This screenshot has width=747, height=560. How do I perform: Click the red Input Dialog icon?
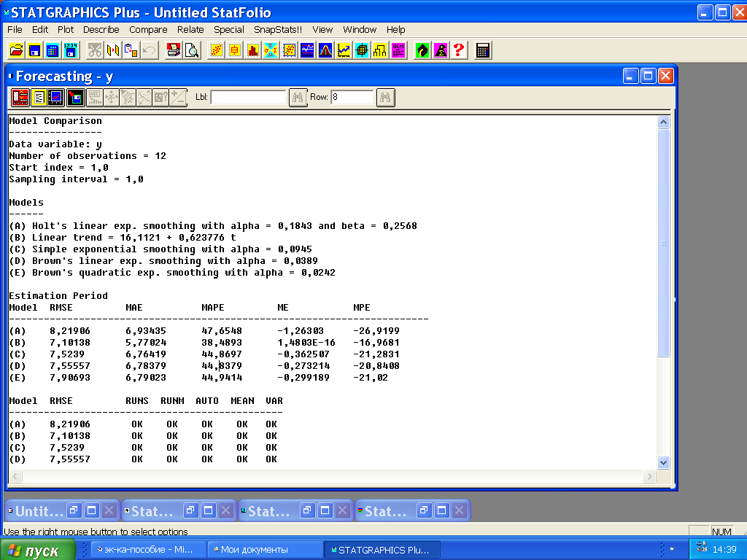click(x=20, y=98)
